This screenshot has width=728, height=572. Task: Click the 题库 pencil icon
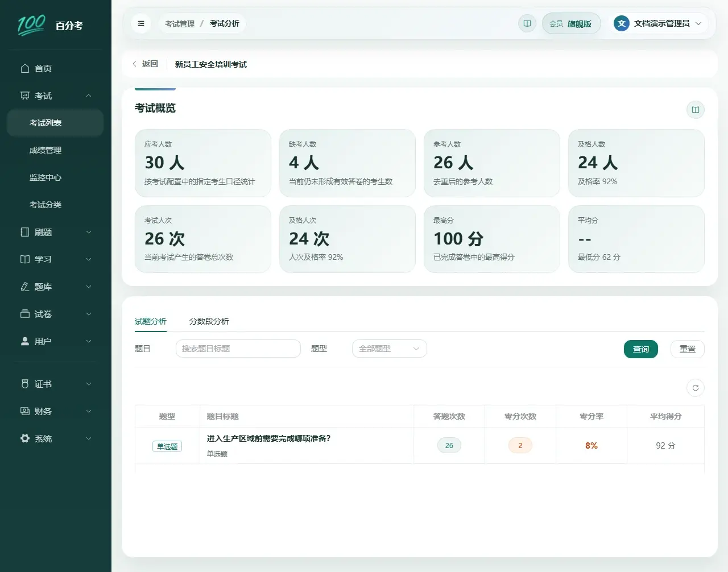[25, 287]
